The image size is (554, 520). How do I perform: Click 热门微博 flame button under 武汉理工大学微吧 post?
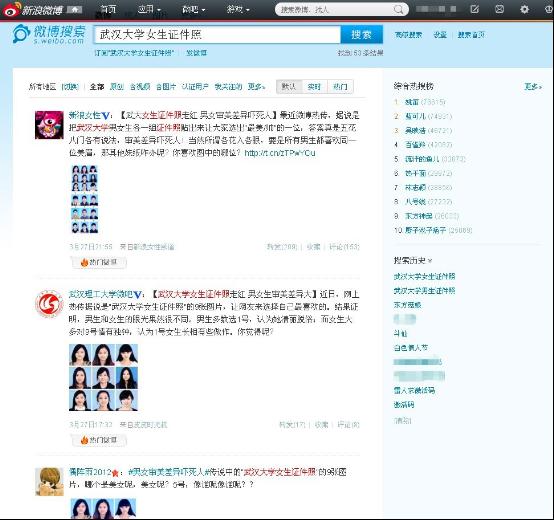[99, 441]
